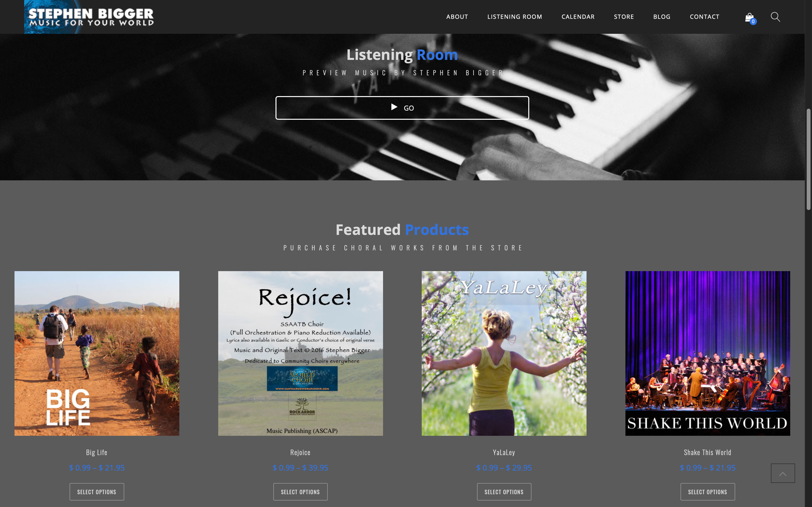Click the search magnifier icon
812x507 pixels.
click(x=775, y=17)
